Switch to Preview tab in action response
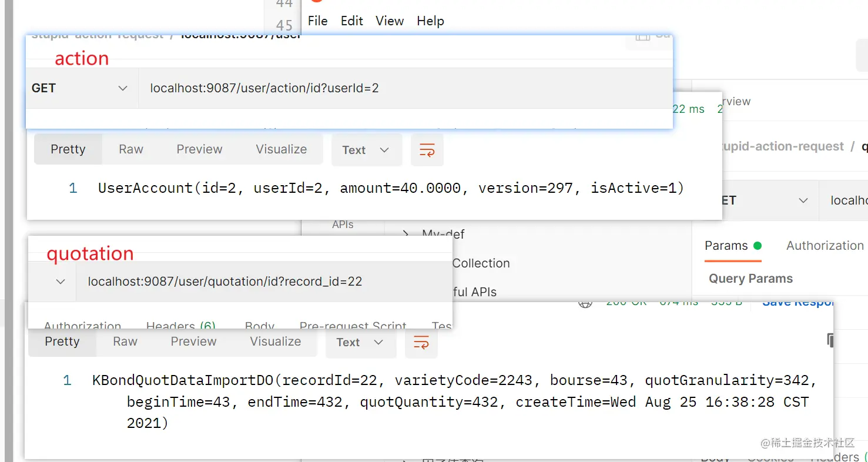The height and width of the screenshot is (462, 868). (x=199, y=149)
